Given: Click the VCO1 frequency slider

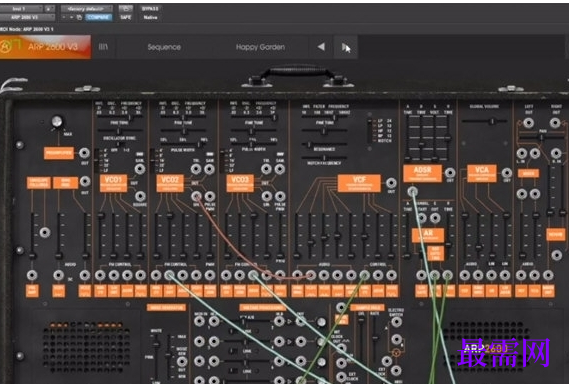Looking at the screenshot, I should click(x=119, y=117).
